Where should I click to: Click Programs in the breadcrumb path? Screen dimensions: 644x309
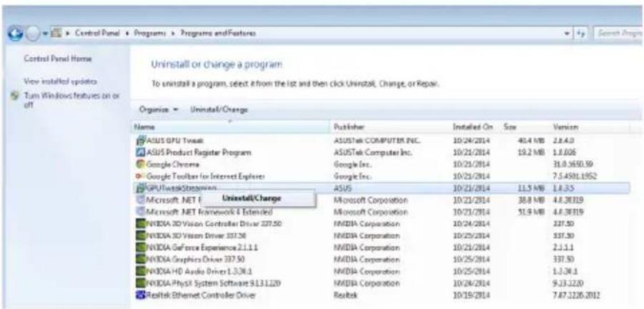pos(149,33)
